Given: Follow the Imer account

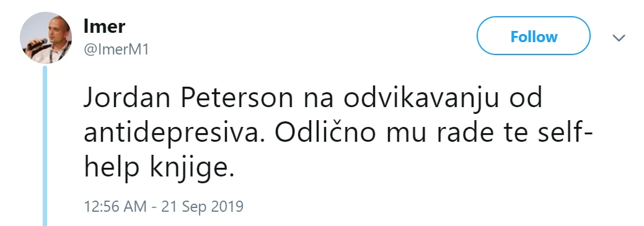Looking at the screenshot, I should coord(533,36).
